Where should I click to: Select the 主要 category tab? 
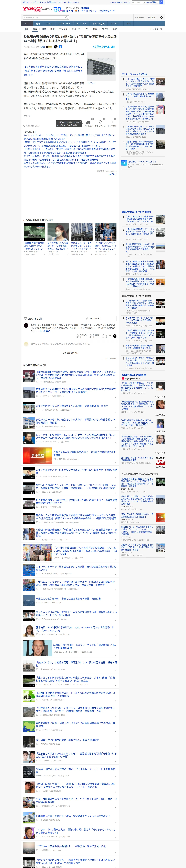click(26, 29)
